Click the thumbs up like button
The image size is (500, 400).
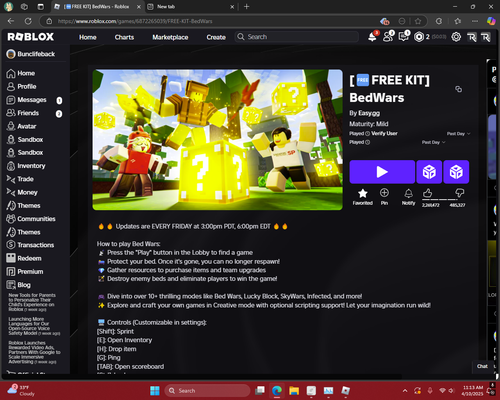[427, 193]
